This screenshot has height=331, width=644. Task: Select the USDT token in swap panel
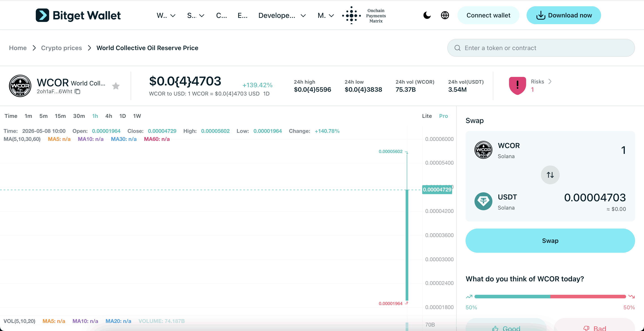pyautogui.click(x=496, y=202)
